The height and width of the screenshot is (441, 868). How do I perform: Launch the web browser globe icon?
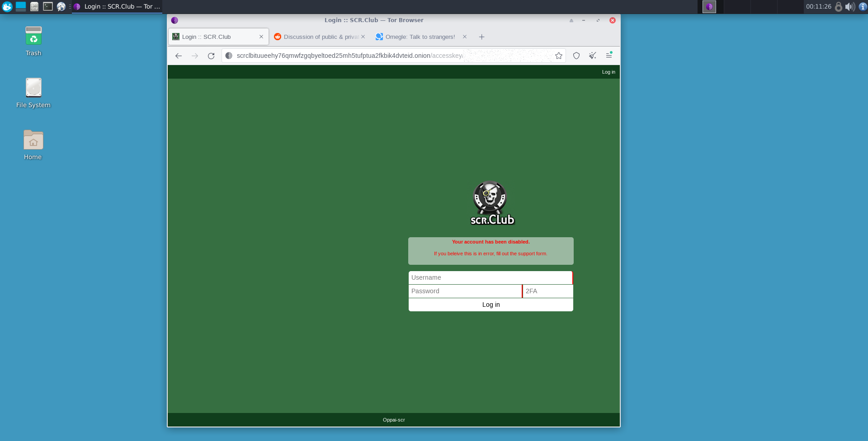pyautogui.click(x=61, y=6)
